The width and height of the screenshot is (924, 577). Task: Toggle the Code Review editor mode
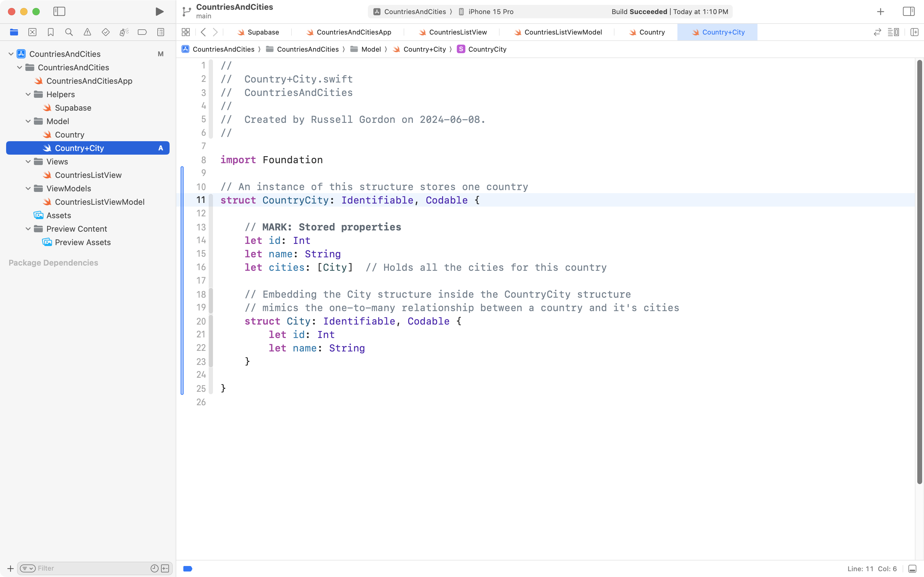click(877, 32)
